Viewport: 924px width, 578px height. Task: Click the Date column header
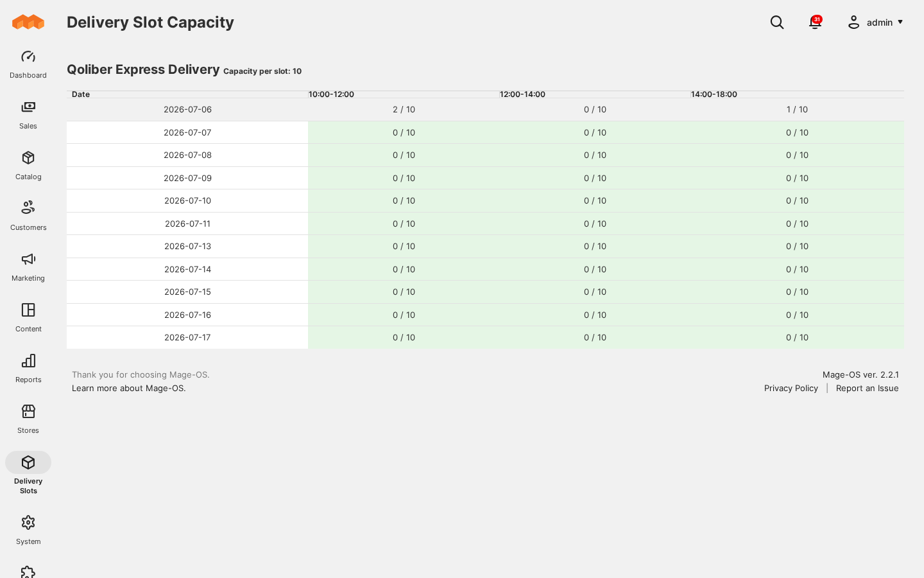pos(187,94)
